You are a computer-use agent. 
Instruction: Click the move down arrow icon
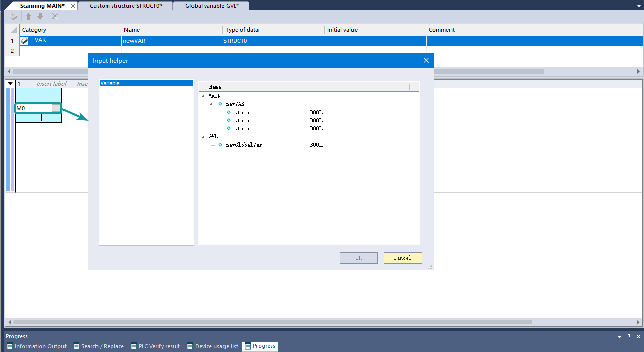click(40, 16)
